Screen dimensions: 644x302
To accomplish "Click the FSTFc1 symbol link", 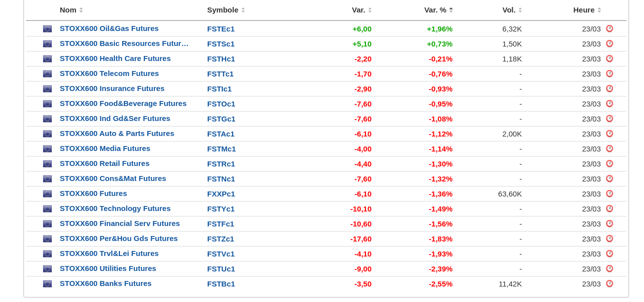I will 221,224.
